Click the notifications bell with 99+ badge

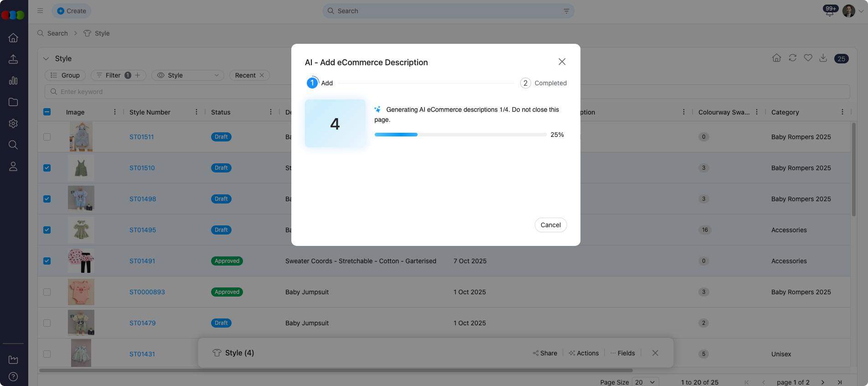pos(830,11)
